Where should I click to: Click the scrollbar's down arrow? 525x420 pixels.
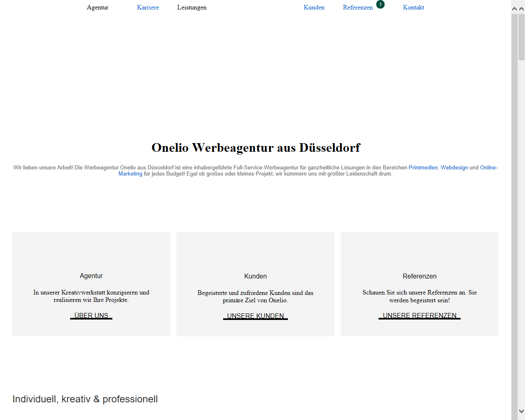(x=521, y=411)
